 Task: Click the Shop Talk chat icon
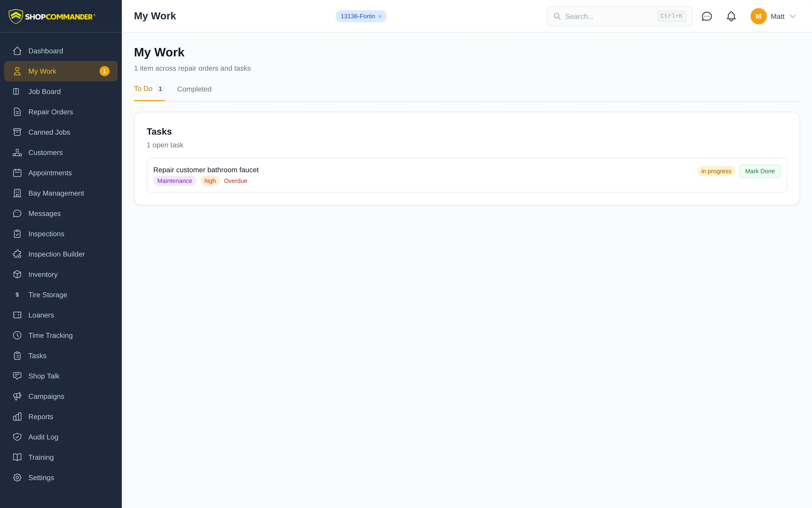(17, 376)
